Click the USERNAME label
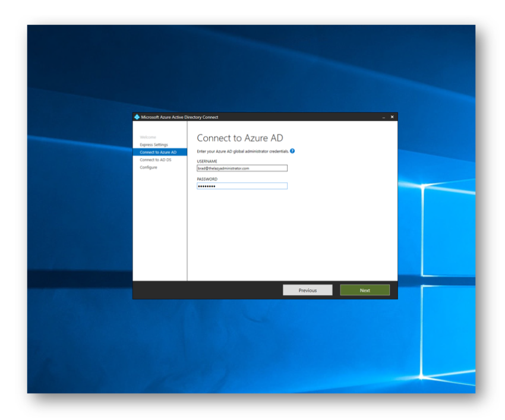 click(207, 161)
